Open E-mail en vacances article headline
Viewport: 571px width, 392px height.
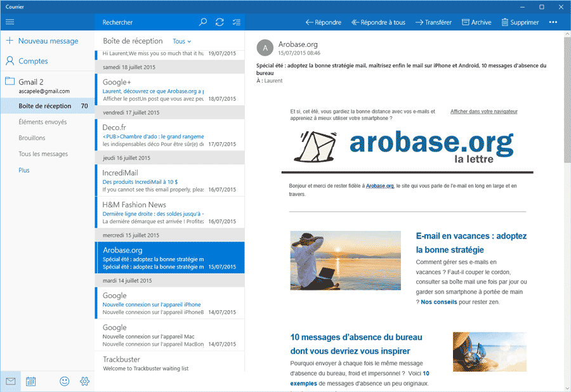coord(471,243)
